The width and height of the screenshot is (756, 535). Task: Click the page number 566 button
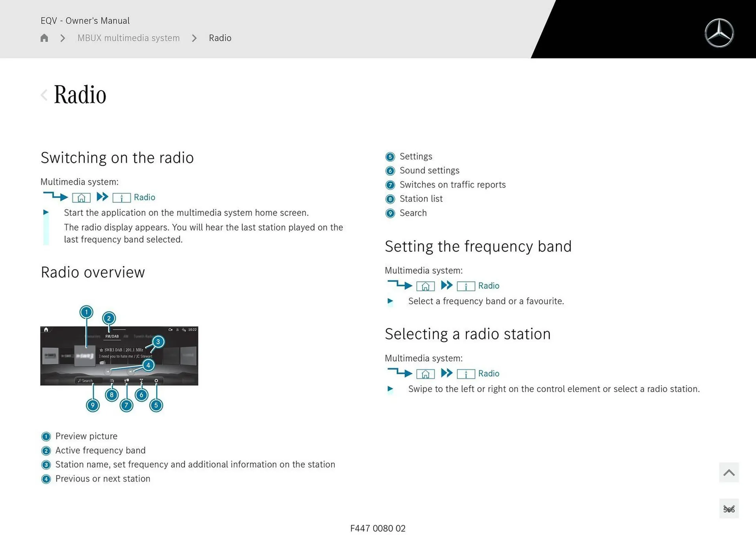pos(728,509)
